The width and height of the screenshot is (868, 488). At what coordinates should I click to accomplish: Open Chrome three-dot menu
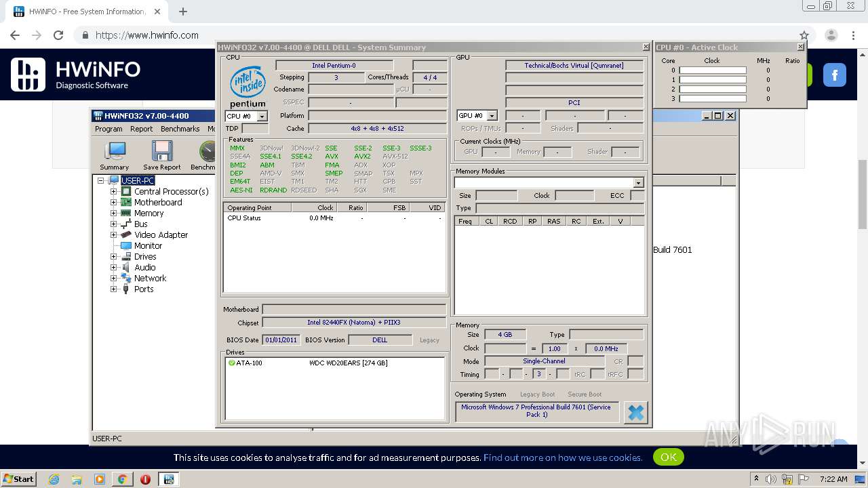click(x=853, y=35)
